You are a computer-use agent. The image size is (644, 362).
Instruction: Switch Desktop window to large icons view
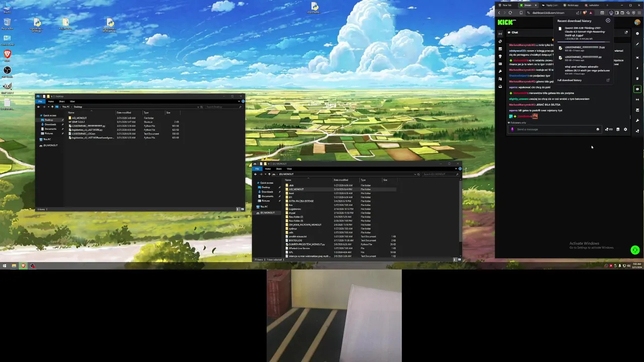point(242,209)
